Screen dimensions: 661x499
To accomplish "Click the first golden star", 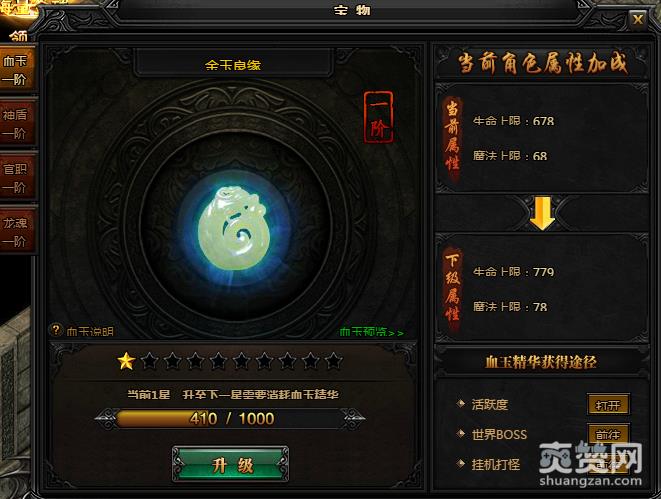I will (x=126, y=361).
